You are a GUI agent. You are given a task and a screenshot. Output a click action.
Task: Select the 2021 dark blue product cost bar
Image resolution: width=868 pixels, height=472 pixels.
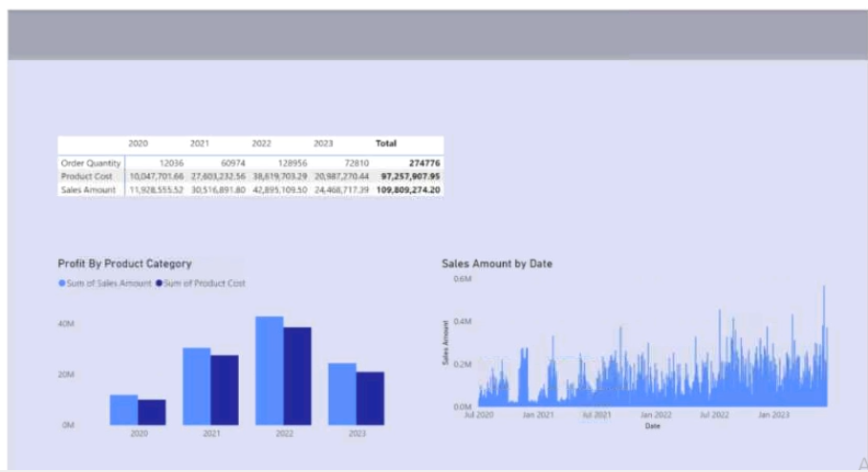pos(225,390)
